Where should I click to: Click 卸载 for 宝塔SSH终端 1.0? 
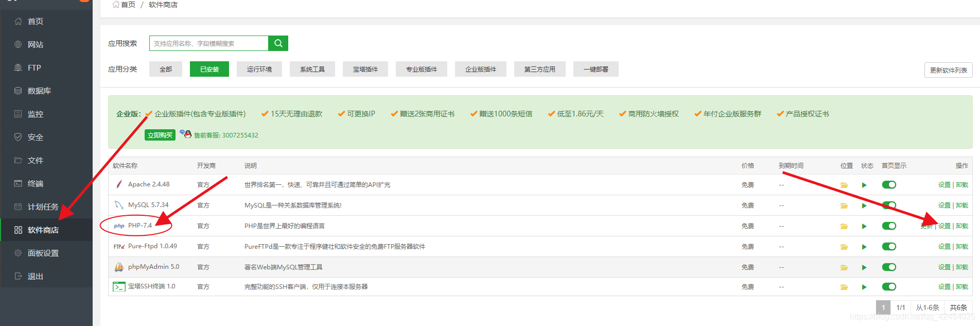point(962,287)
